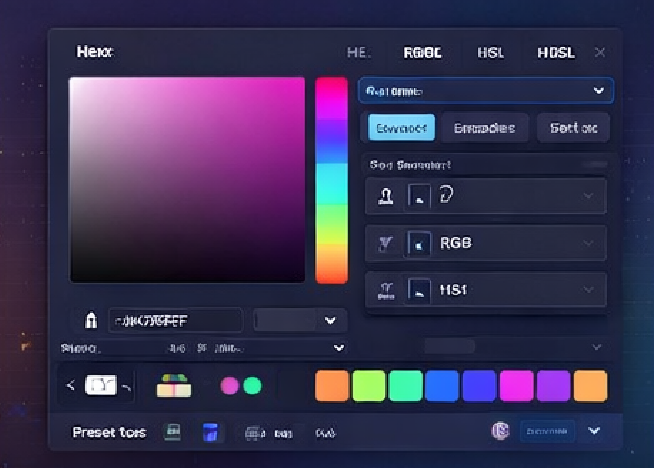This screenshot has height=468, width=654.
Task: Select the first orange swatch
Action: point(332,386)
